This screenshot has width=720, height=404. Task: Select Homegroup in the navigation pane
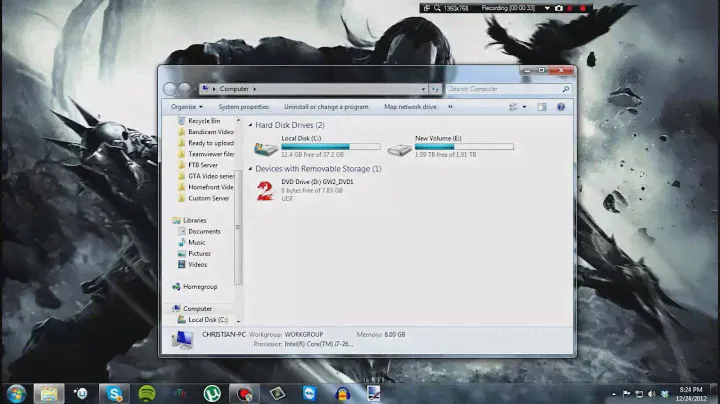[200, 286]
